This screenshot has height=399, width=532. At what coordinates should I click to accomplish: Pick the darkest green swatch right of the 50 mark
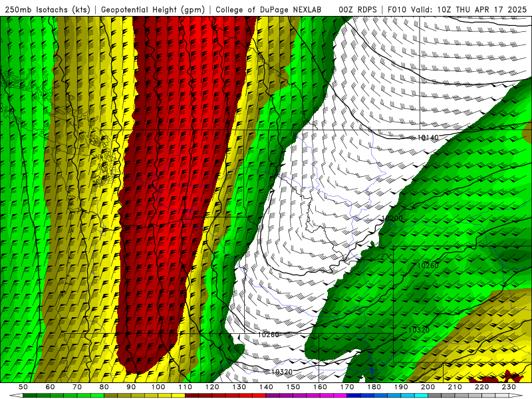[29, 396]
